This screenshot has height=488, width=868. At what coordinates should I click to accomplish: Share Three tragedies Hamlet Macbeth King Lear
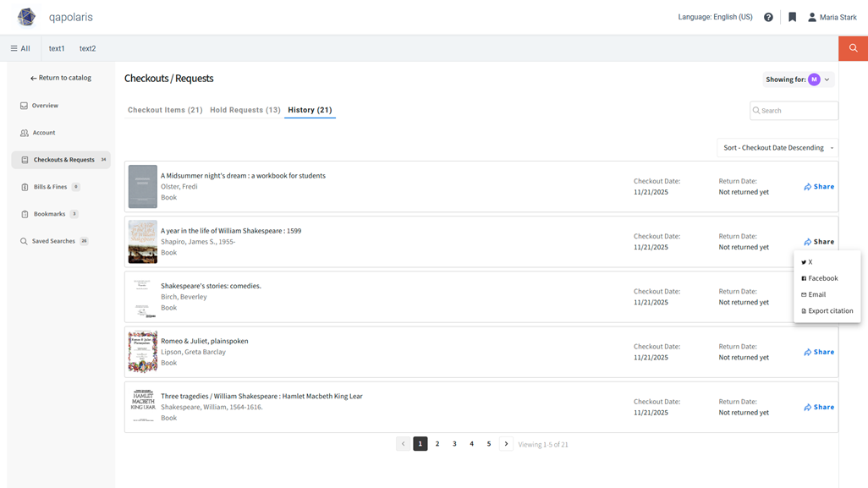(819, 407)
